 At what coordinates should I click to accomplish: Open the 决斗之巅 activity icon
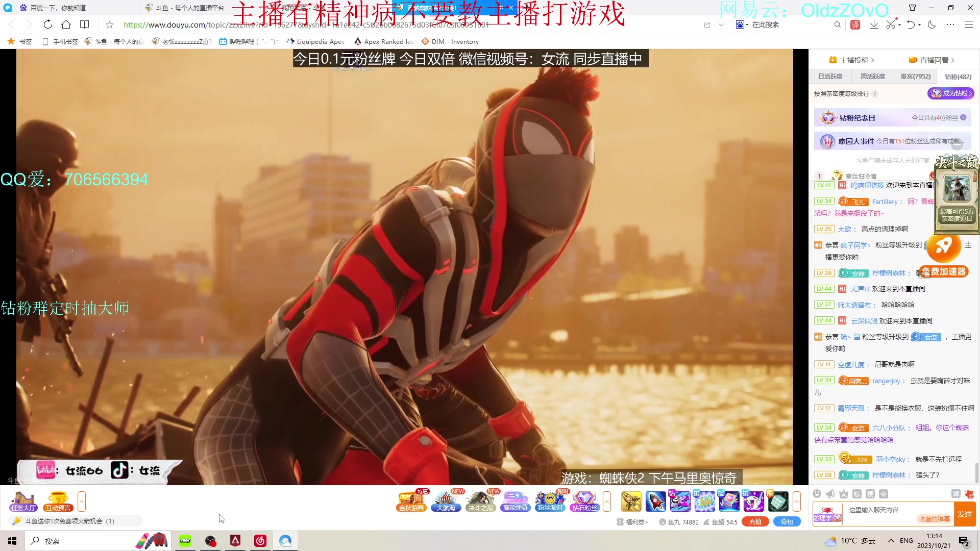(481, 502)
